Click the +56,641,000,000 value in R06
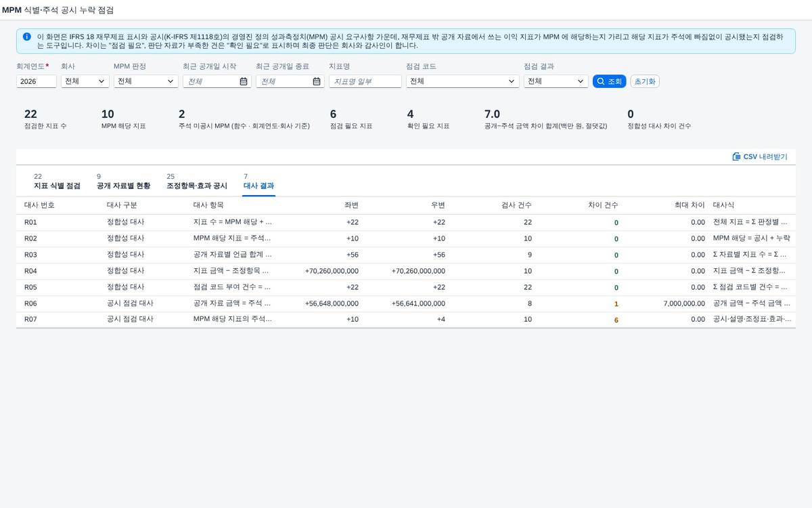Screen dimensions: 812x508 click(419, 303)
